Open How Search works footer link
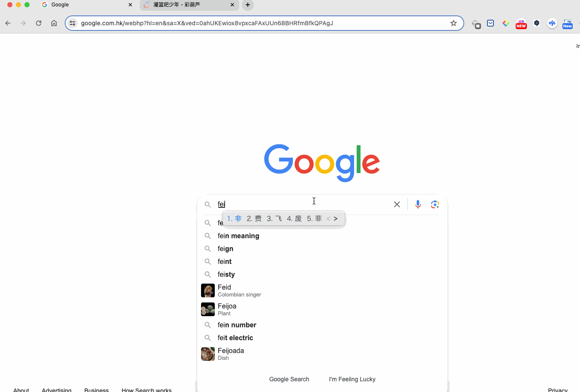580x392 pixels. [147, 390]
